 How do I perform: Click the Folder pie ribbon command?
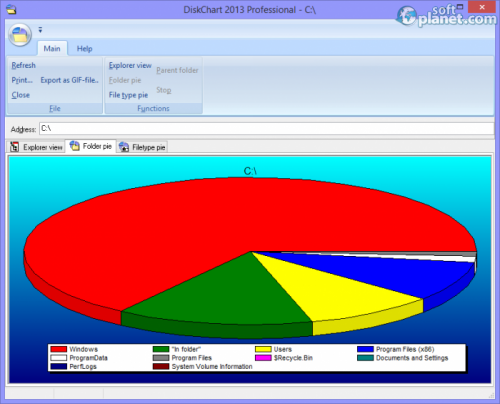(125, 80)
